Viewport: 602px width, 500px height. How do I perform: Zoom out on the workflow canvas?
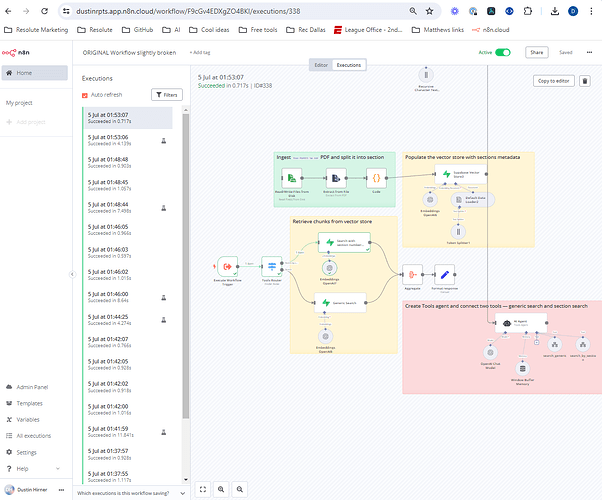click(x=240, y=489)
